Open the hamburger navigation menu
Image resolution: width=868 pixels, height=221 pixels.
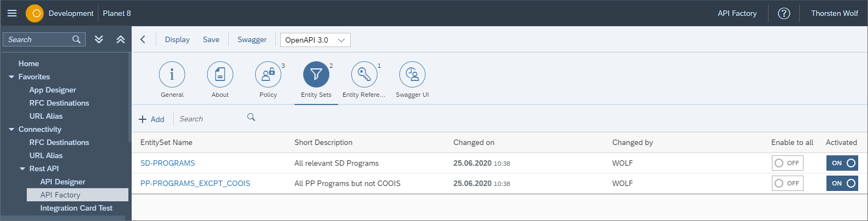click(x=12, y=13)
